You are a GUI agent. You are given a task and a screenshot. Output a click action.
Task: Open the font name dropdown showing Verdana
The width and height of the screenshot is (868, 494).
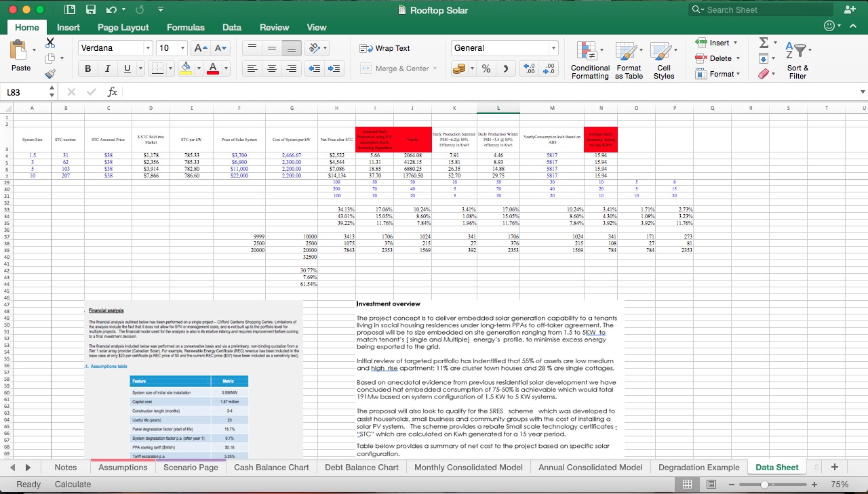[x=148, y=47]
